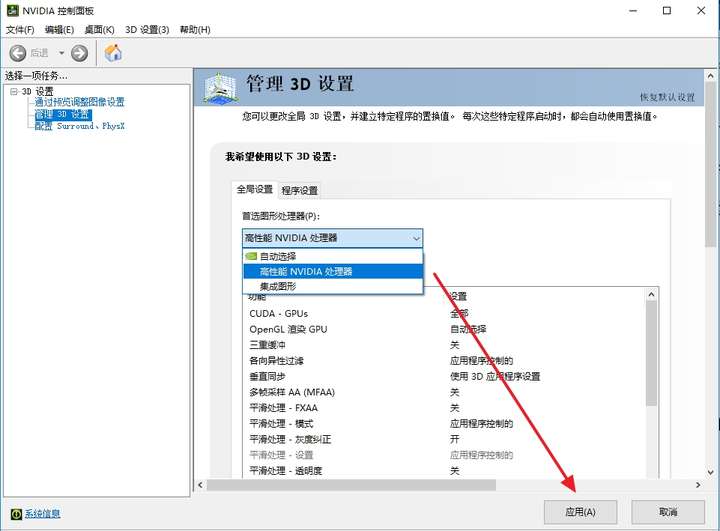
Task: Click the horizontal scrollbar left arrow
Action: 200,485
